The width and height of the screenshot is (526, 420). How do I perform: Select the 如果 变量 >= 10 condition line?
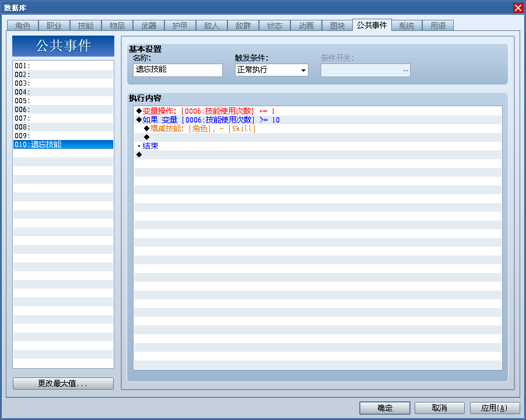pos(318,120)
